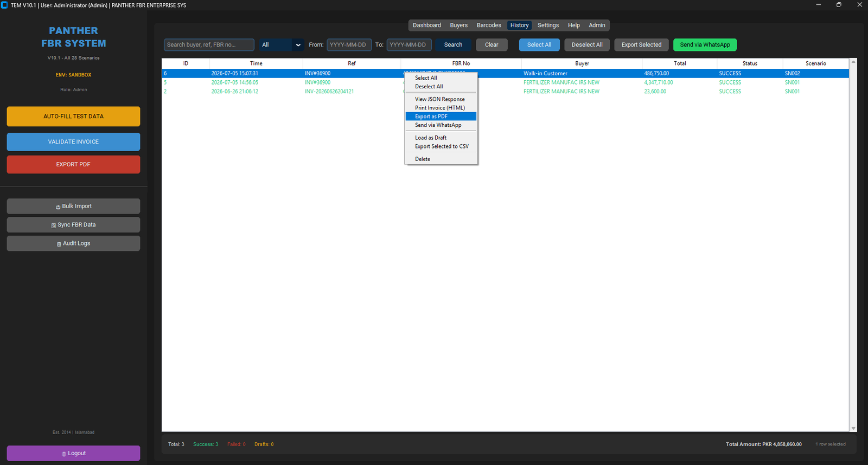
Task: Open the Buyers tab
Action: (x=458, y=25)
